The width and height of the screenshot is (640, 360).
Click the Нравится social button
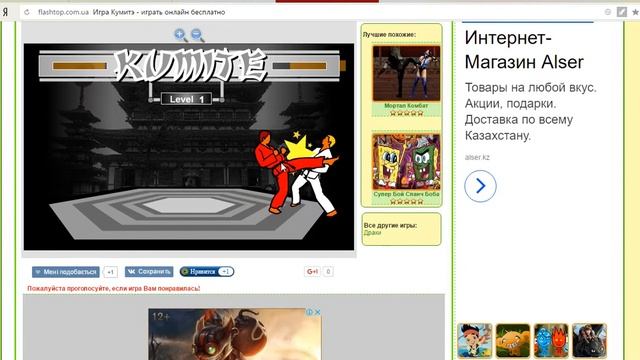[207, 271]
